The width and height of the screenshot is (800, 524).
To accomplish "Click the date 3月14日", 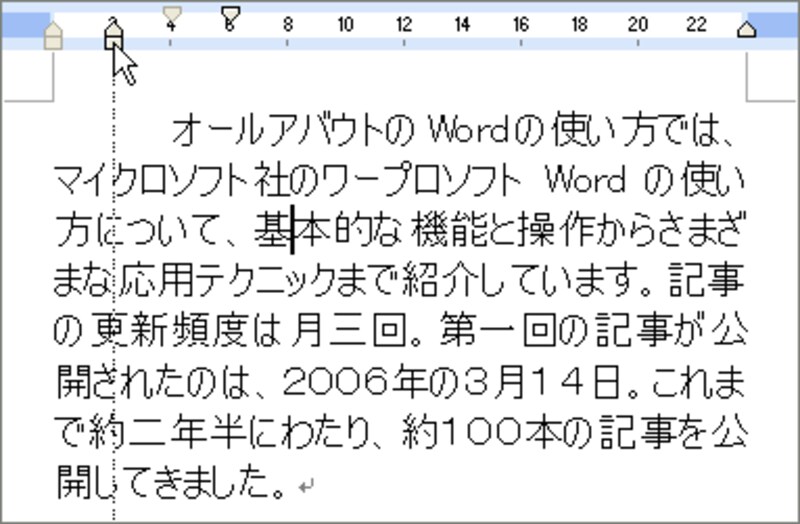I will coord(543,382).
